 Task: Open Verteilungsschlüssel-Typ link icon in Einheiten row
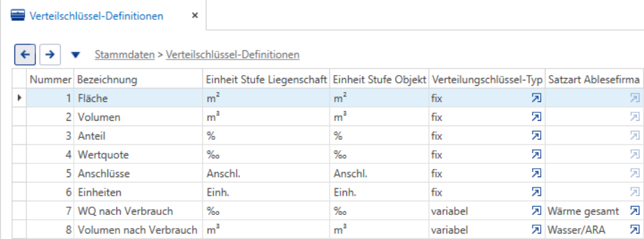point(536,192)
